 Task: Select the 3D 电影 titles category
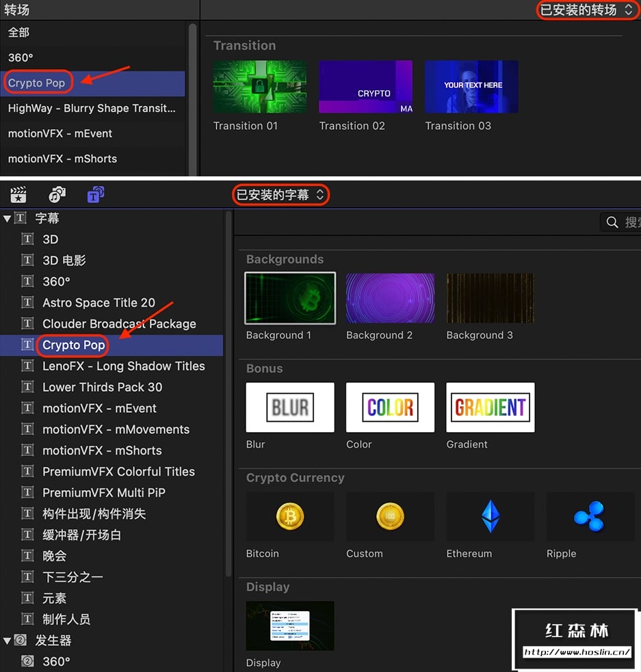(x=112, y=260)
